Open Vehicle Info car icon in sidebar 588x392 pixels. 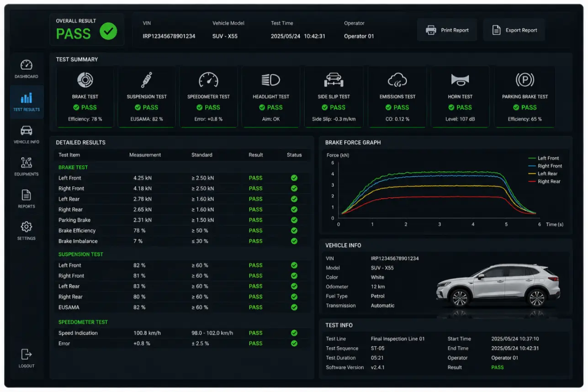(x=26, y=131)
